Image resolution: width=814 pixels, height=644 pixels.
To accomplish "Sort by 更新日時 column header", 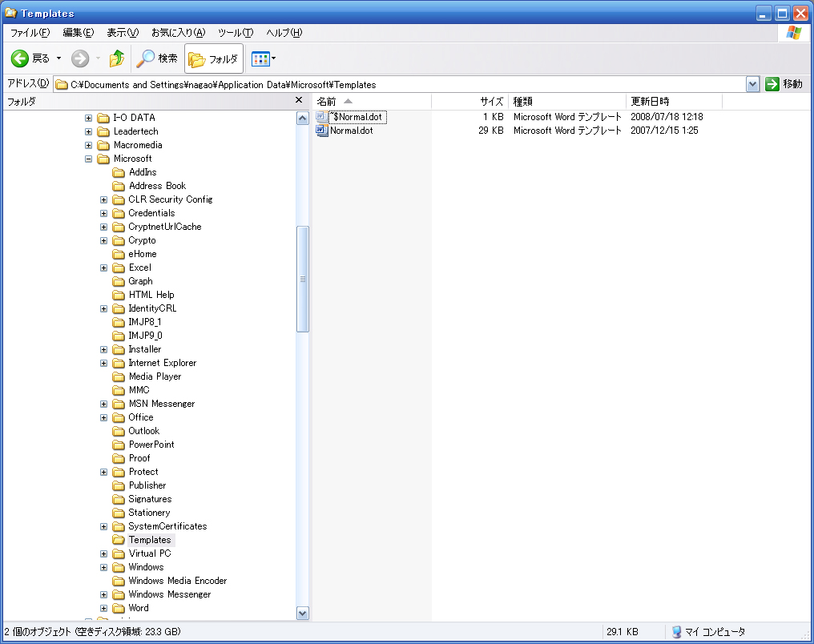I will [x=674, y=101].
